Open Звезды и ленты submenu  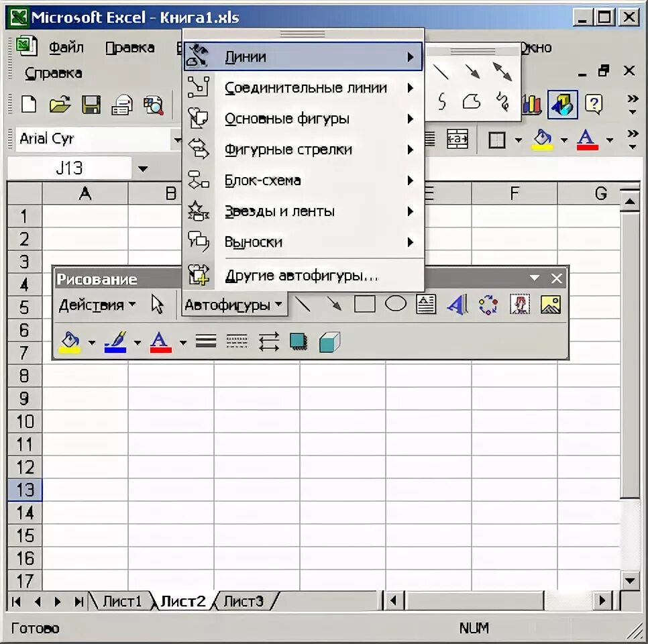(303, 211)
